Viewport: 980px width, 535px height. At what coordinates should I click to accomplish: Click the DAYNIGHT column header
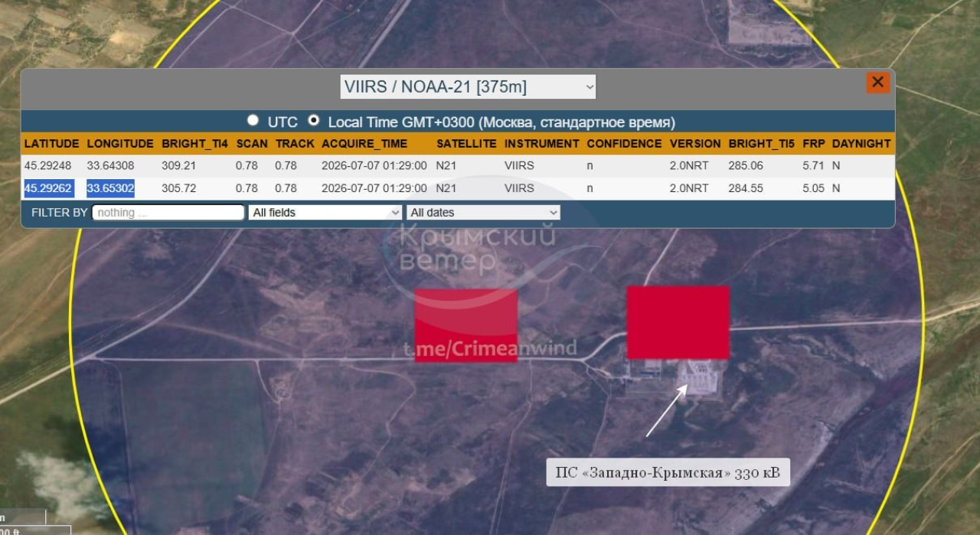coord(861,143)
